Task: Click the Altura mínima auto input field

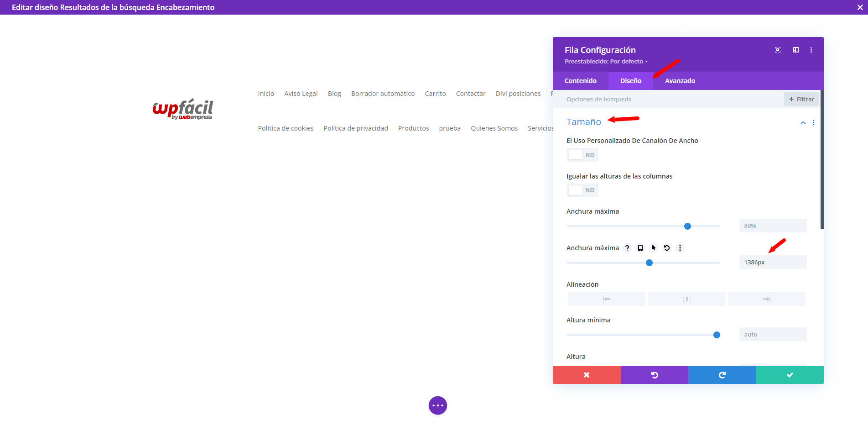Action: pos(773,334)
